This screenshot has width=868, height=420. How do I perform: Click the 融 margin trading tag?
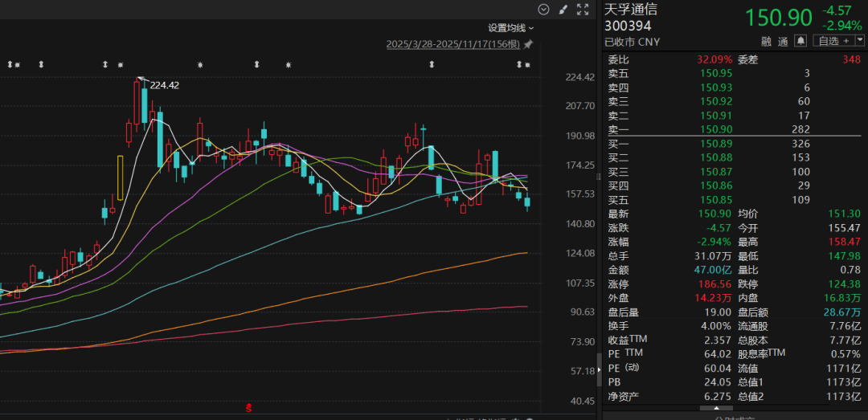[766, 41]
